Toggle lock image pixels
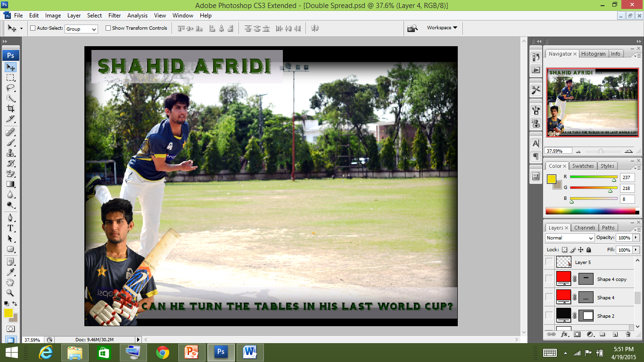The width and height of the screenshot is (644, 362). coord(573,250)
